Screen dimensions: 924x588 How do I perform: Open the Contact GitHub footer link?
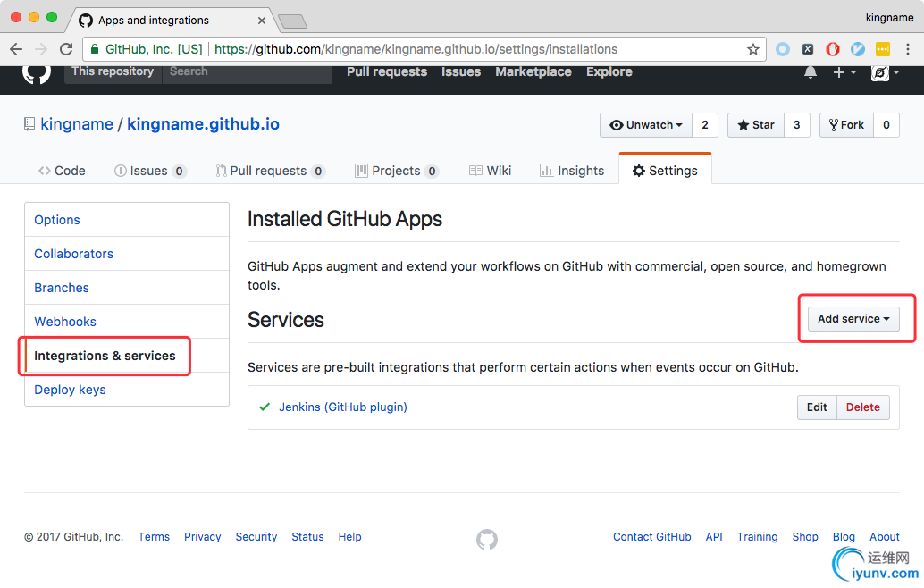pyautogui.click(x=651, y=537)
